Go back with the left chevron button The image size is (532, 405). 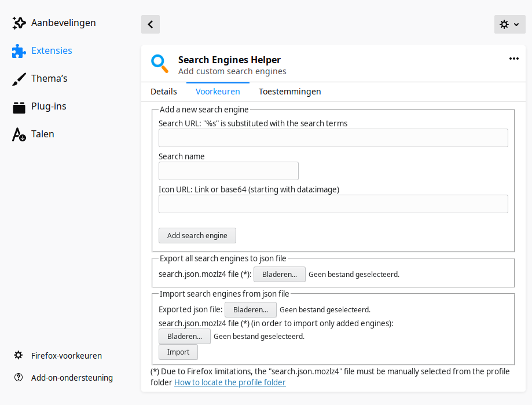pos(151,24)
